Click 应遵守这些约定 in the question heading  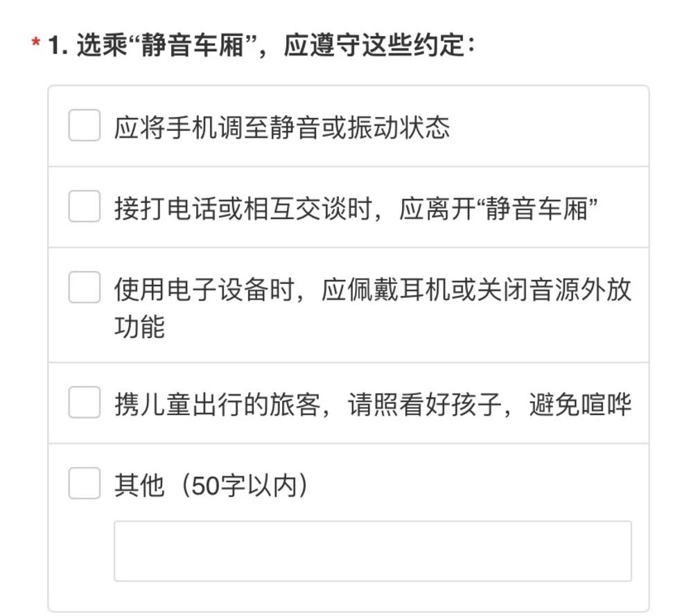click(x=378, y=46)
